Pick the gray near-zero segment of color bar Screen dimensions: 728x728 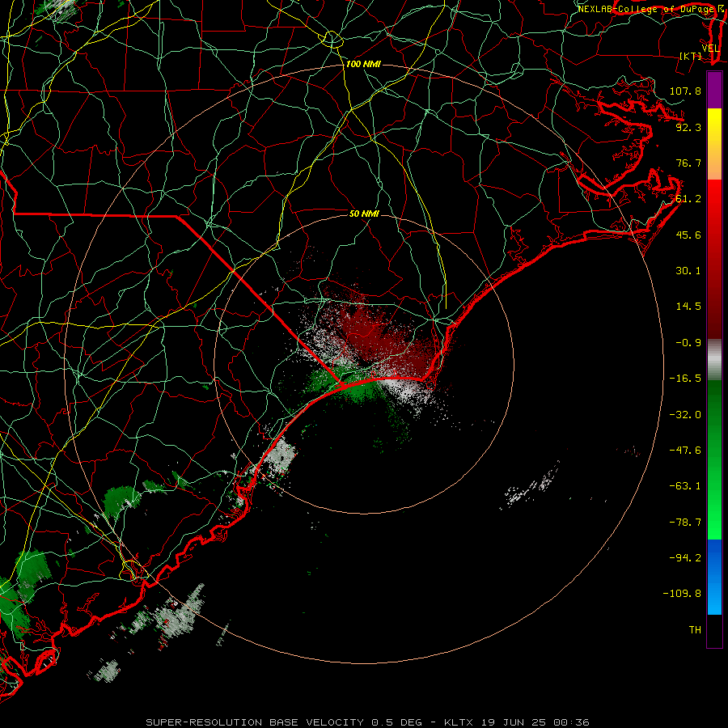click(x=714, y=360)
